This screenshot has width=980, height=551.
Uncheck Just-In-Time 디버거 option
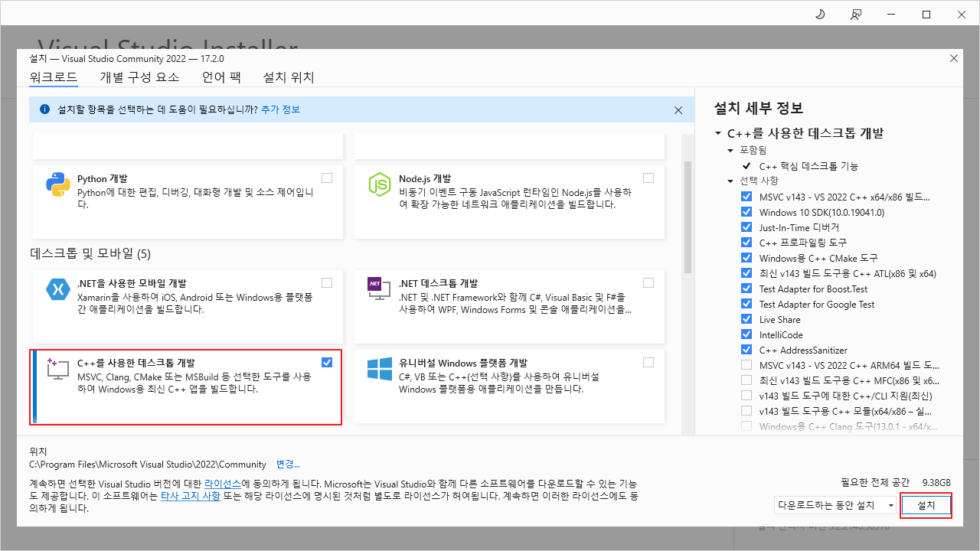(746, 227)
